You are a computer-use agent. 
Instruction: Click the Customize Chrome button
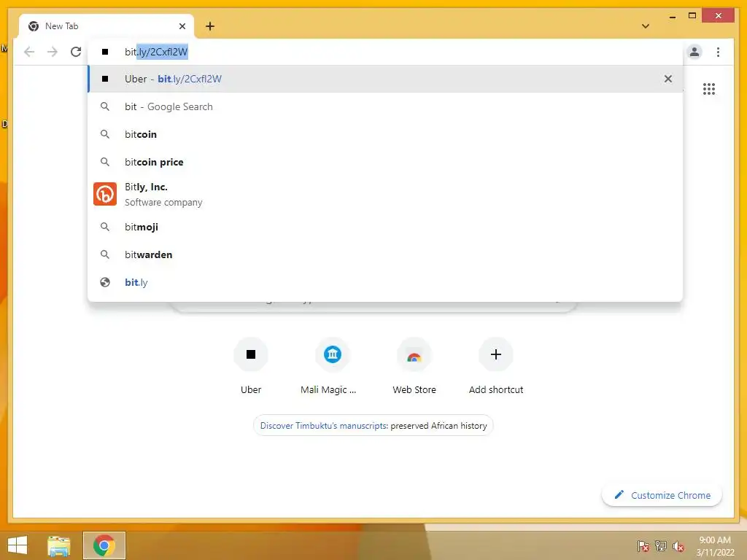[662, 495]
